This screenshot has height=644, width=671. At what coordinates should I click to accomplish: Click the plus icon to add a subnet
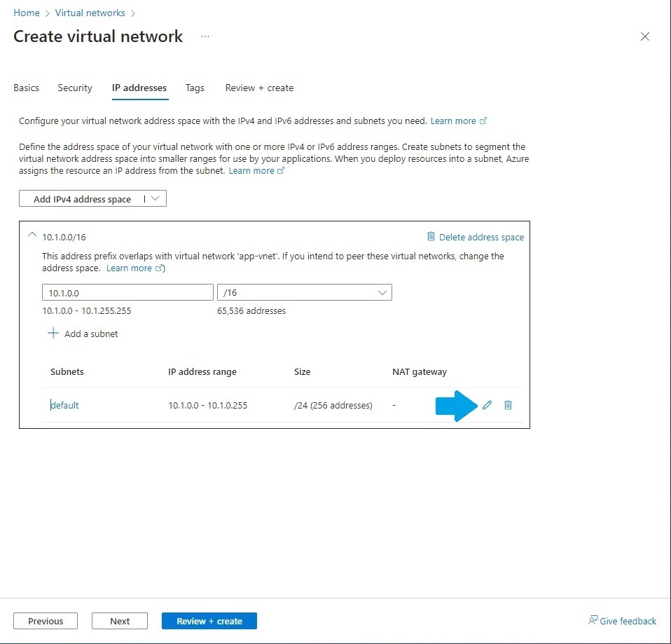pyautogui.click(x=53, y=334)
